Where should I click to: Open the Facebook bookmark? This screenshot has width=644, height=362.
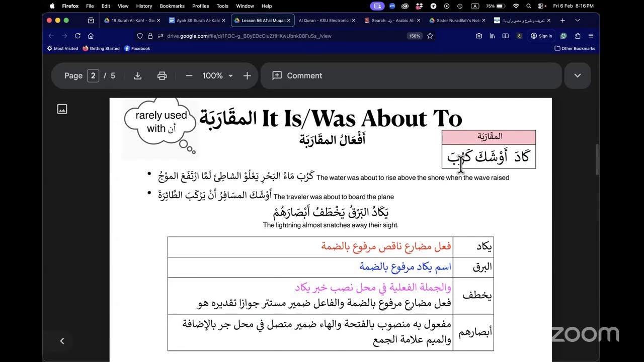coord(137,49)
